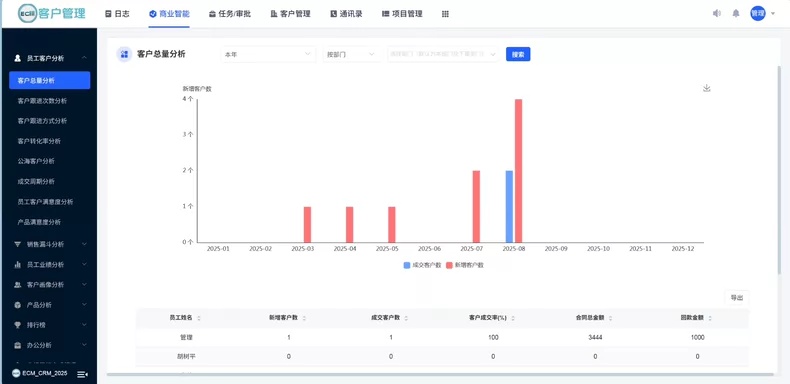Collapse sidebar using bottom menu icon
The image size is (790, 384).
pyautogui.click(x=83, y=374)
